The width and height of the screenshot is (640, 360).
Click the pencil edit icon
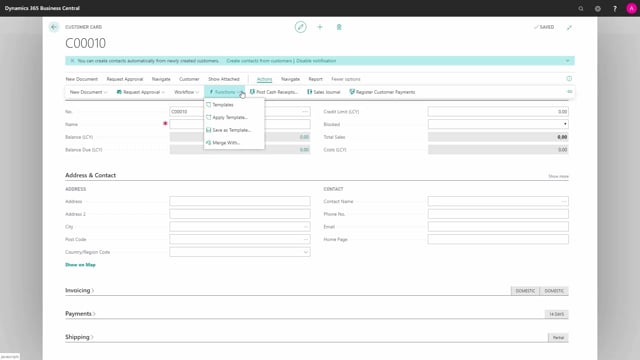[x=300, y=27]
